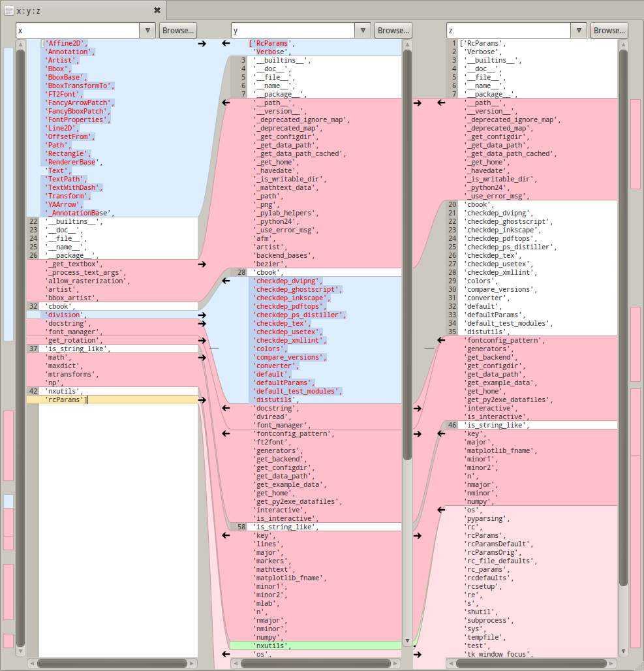
Task: Click right arrow next to 'division' line
Action: (x=202, y=315)
